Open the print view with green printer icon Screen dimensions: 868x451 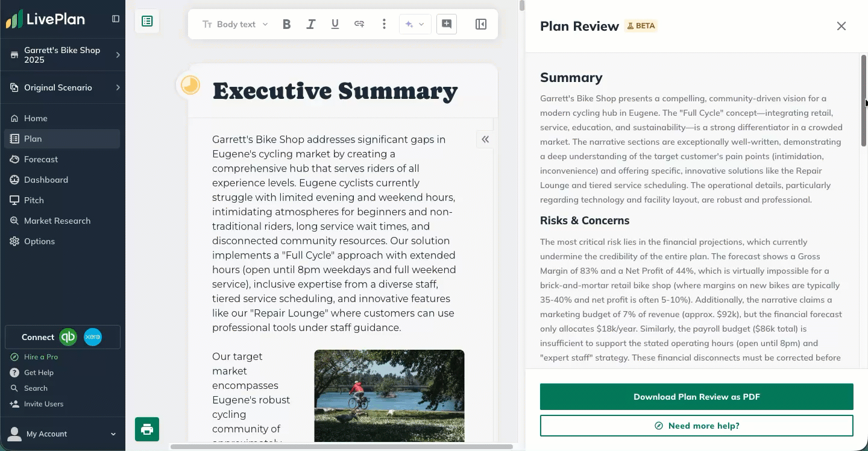tap(146, 429)
